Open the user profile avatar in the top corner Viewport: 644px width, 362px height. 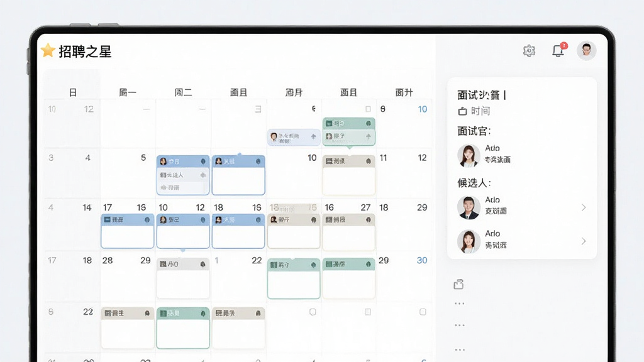point(587,50)
